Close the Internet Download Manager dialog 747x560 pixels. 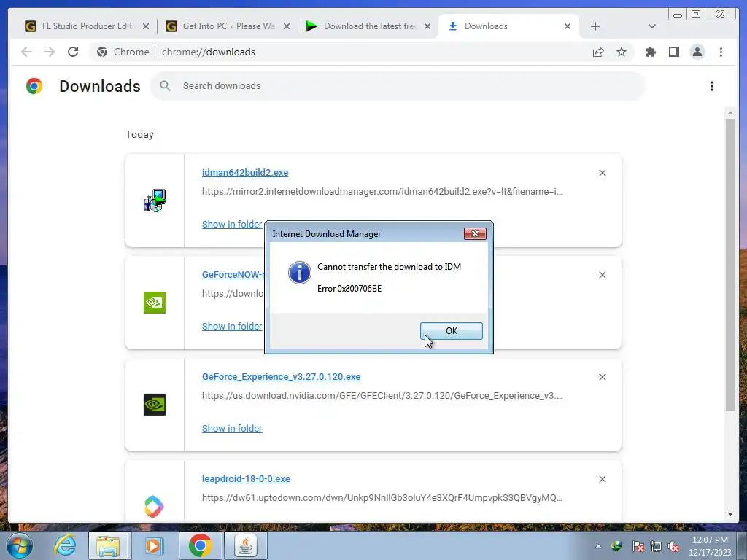(x=475, y=234)
